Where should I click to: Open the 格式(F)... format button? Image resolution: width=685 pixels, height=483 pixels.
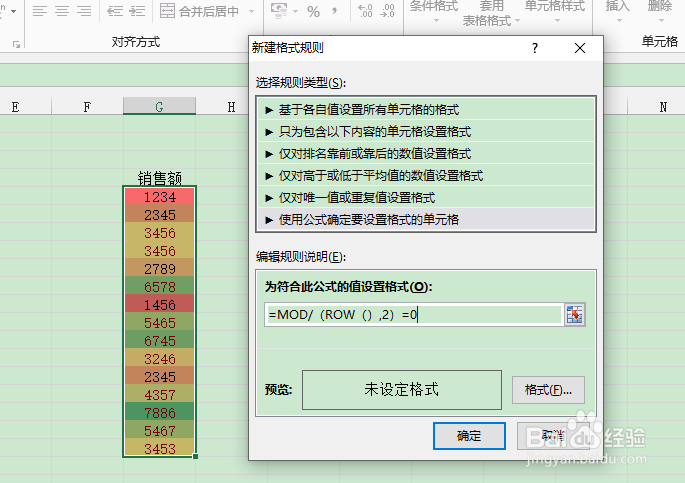coord(548,390)
